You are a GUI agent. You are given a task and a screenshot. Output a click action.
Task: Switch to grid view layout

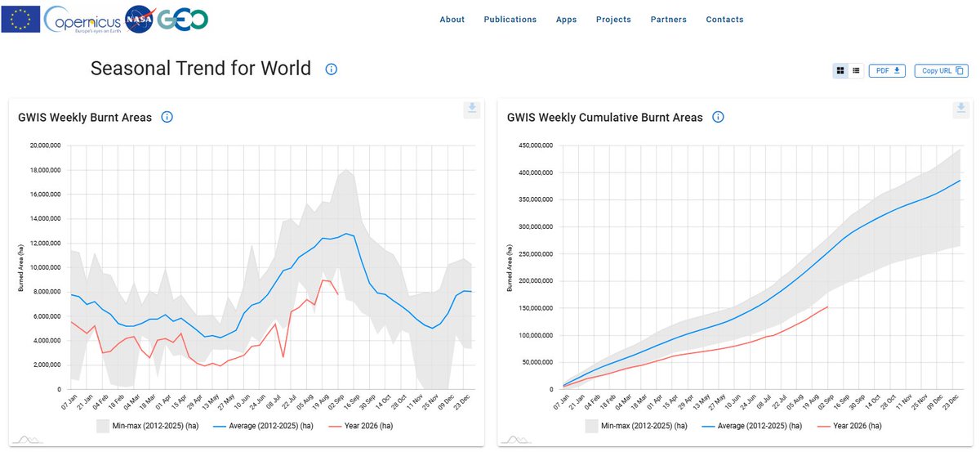pos(840,71)
